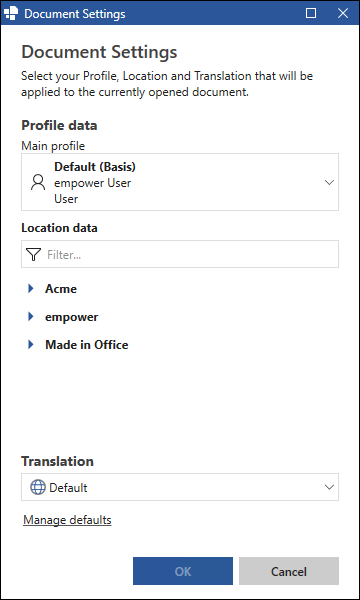Click the globe icon in Translation dropdown
360x600 pixels.
coord(38,488)
